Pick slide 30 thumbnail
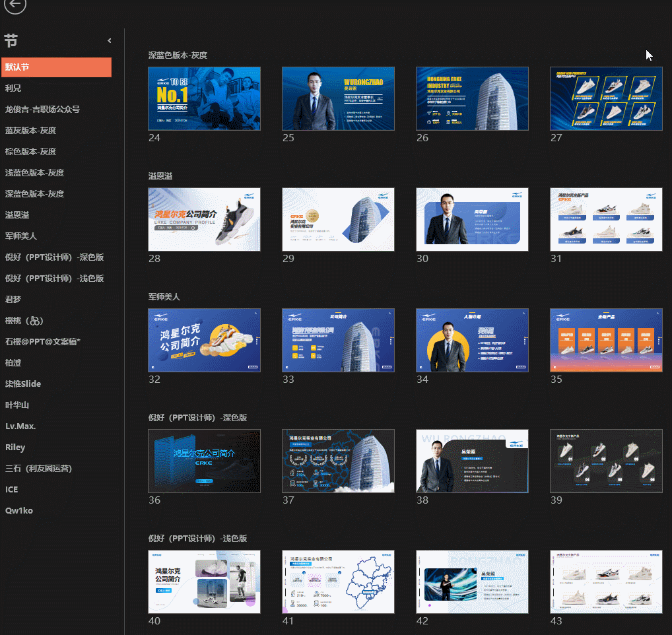Image resolution: width=672 pixels, height=635 pixels. click(472, 219)
